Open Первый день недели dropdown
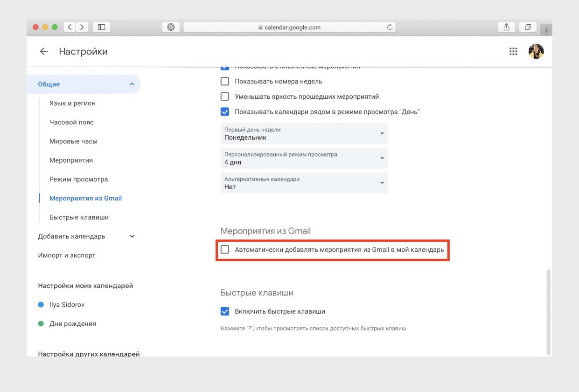 304,134
